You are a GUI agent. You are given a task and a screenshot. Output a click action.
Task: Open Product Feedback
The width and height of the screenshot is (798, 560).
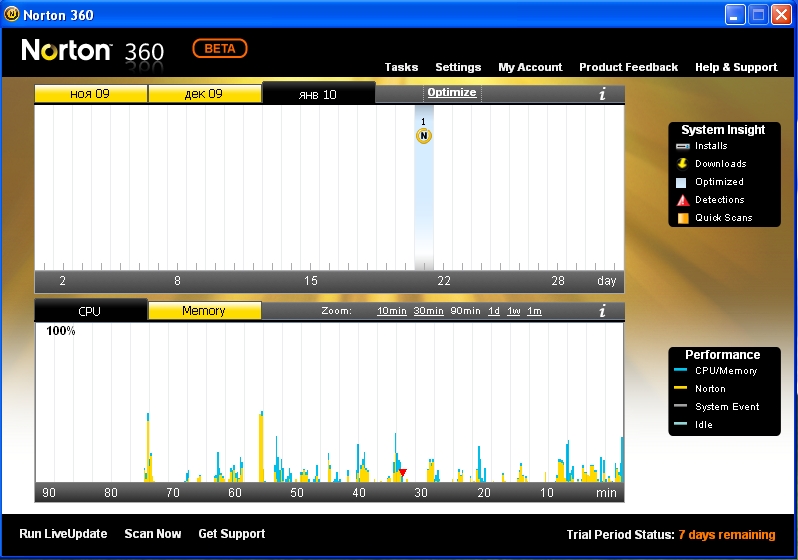(629, 67)
